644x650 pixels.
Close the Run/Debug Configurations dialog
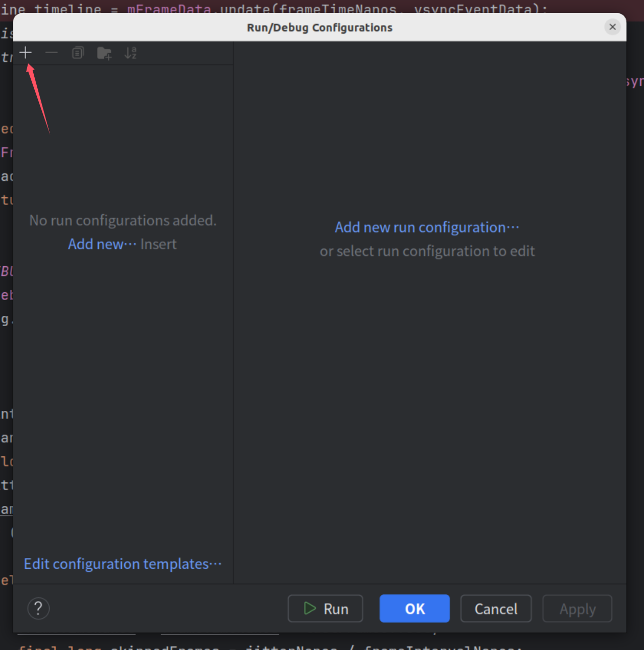[x=612, y=27]
